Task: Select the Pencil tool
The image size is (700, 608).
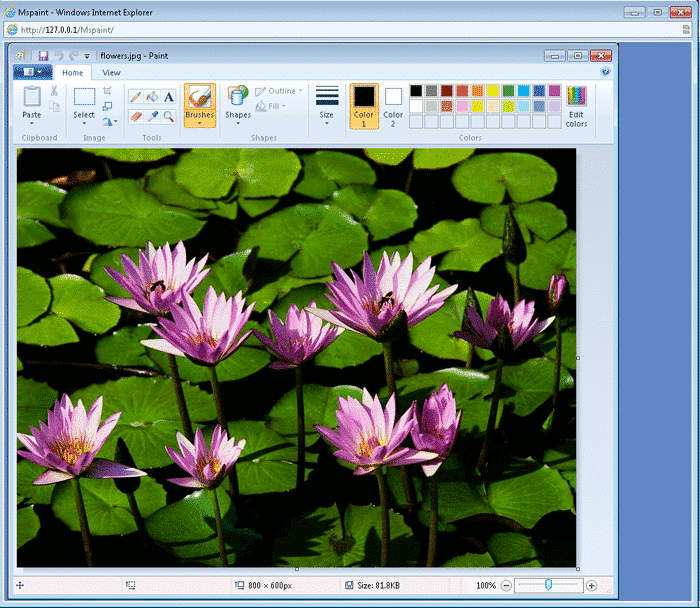Action: coord(135,96)
